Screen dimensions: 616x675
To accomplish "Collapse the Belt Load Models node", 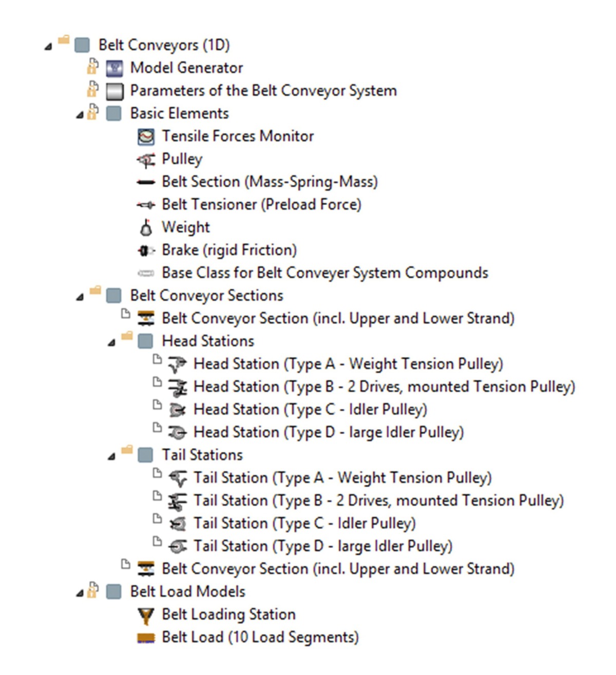I will pos(80,593).
